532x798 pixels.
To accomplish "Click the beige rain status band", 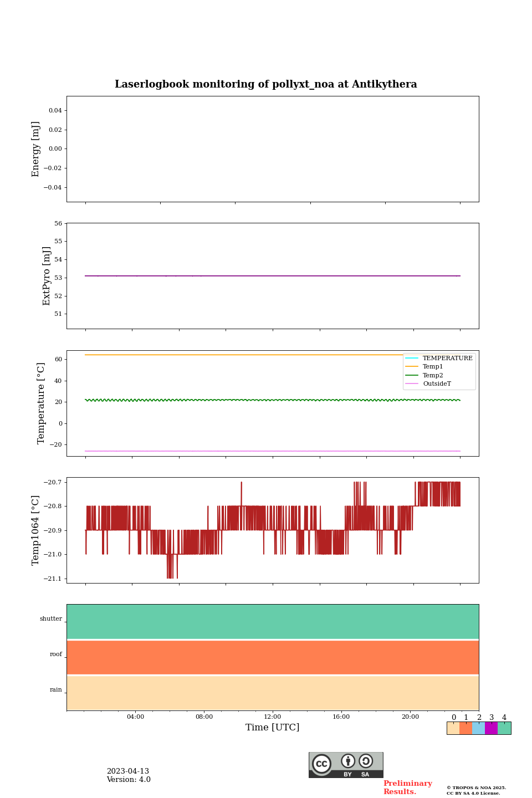I will click(273, 693).
